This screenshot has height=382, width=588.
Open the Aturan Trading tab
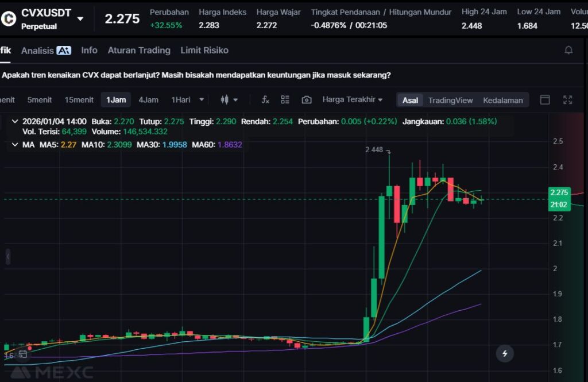pos(139,51)
